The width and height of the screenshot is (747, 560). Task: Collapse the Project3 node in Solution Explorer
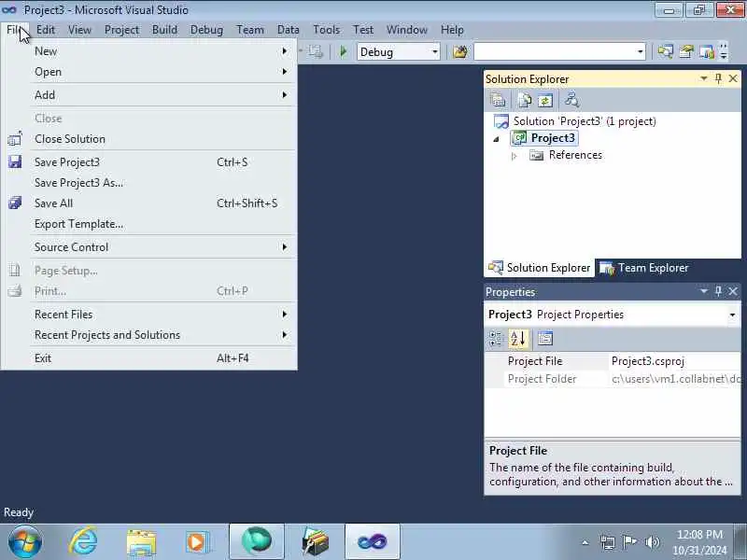click(496, 138)
